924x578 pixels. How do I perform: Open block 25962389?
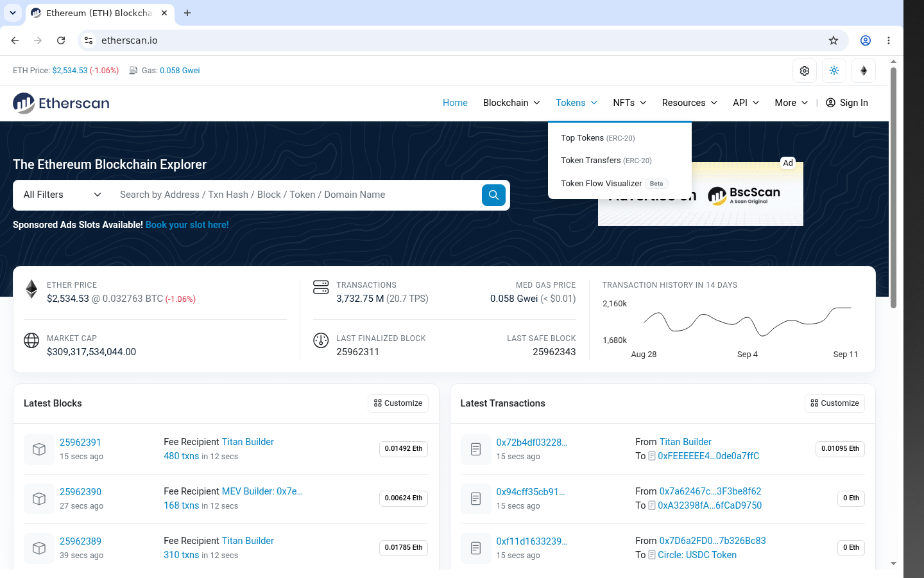80,541
